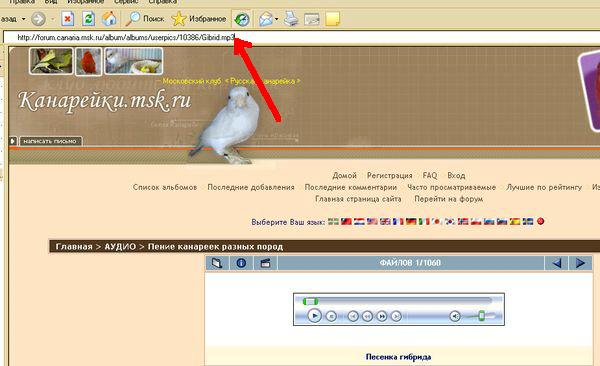Image resolution: width=600 pixels, height=366 pixels.
Task: Select the South Korean flag language
Action: [x=450, y=221]
